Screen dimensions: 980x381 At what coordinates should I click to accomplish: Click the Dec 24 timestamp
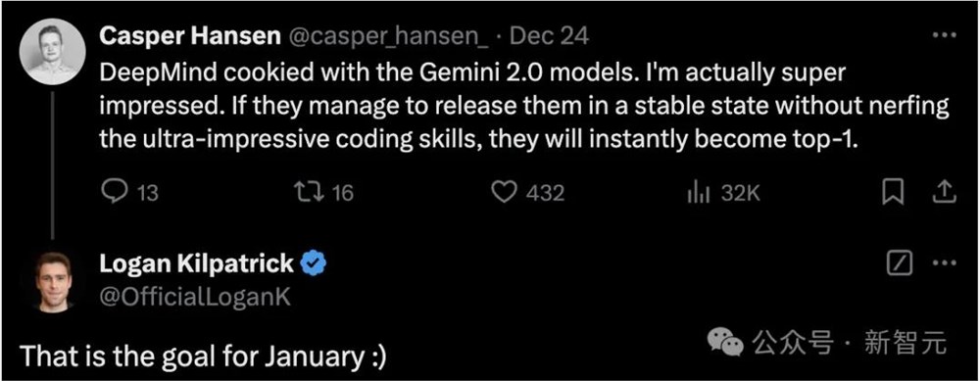point(550,36)
